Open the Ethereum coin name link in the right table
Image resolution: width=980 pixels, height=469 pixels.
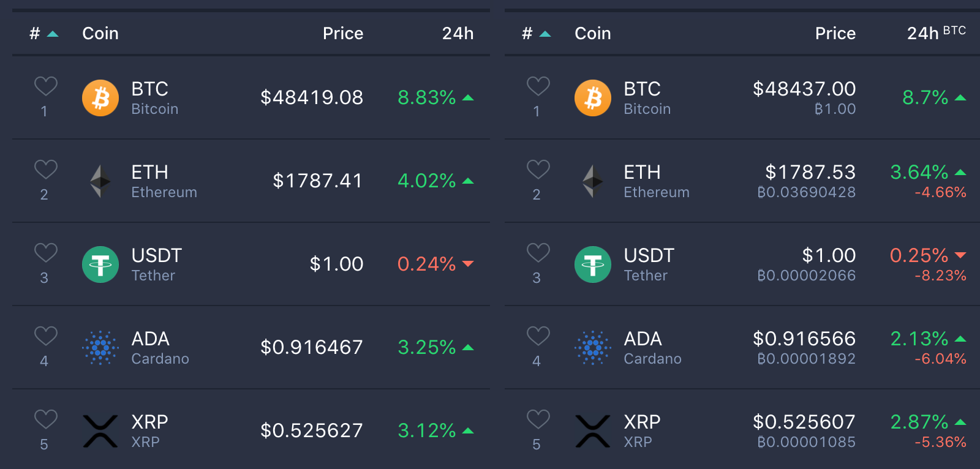657,192
